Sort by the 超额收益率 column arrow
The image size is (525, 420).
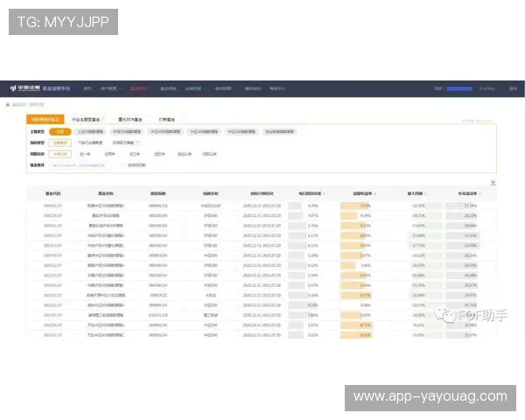(374, 193)
